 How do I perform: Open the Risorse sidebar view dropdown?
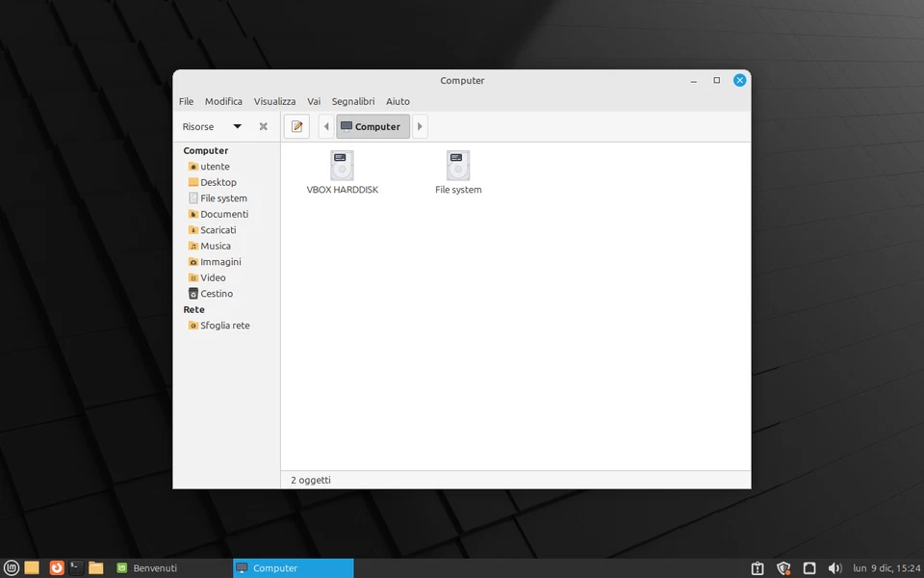pyautogui.click(x=210, y=126)
